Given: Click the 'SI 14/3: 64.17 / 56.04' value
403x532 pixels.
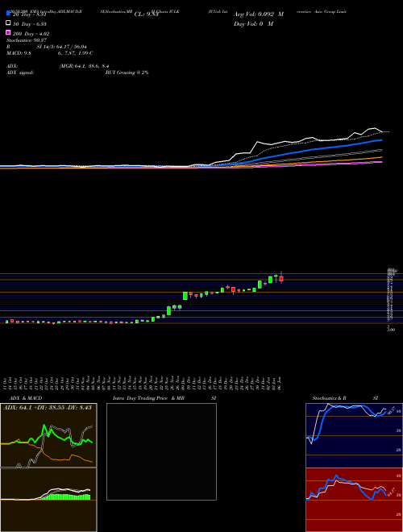Looking at the screenshot, I should click(x=61, y=47).
